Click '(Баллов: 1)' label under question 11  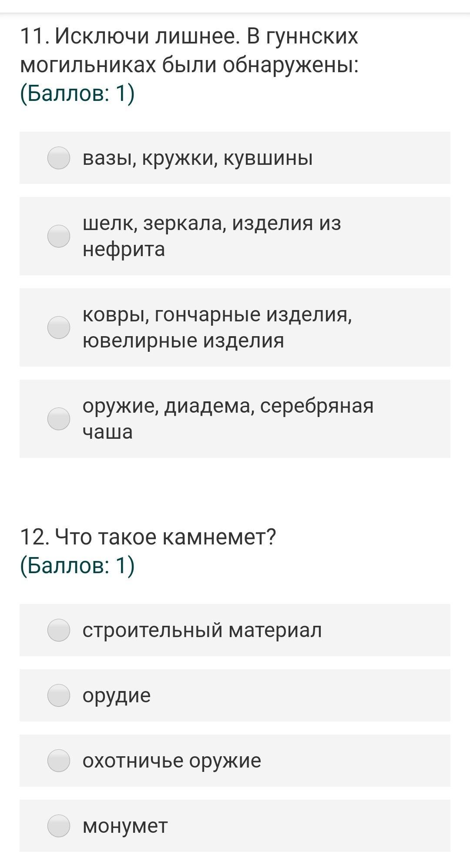click(x=77, y=93)
